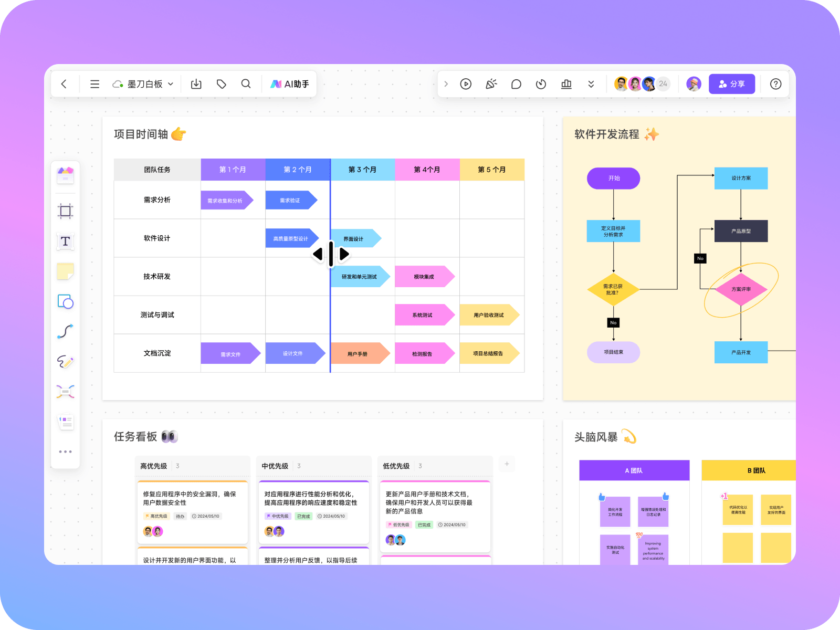Open the hamburger main menu
The image size is (840, 630).
(x=94, y=84)
